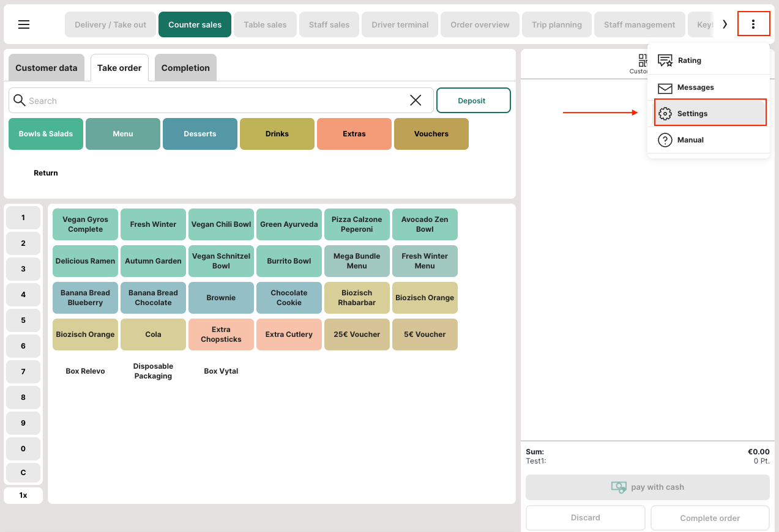Screen dimensions: 779x532
Task: Add Mega Bundle Menu to order
Action: pos(357,261)
